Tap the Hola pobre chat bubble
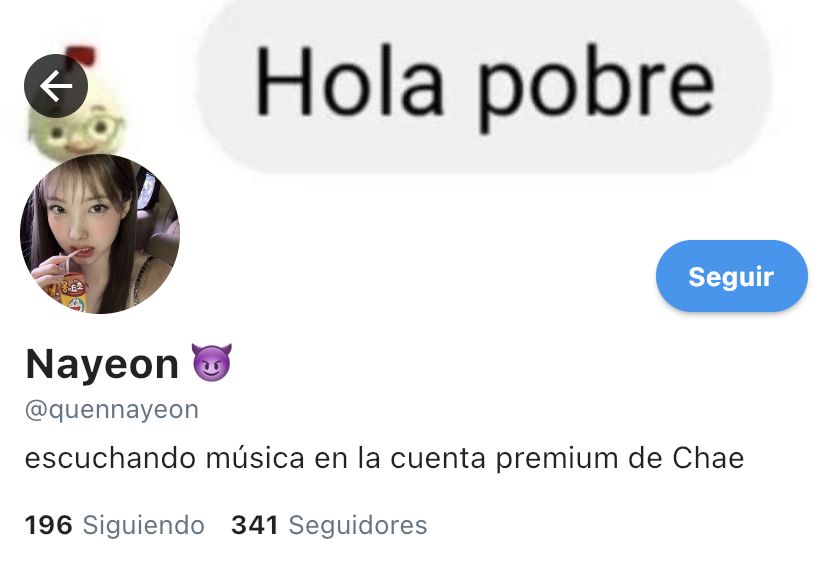 484,84
